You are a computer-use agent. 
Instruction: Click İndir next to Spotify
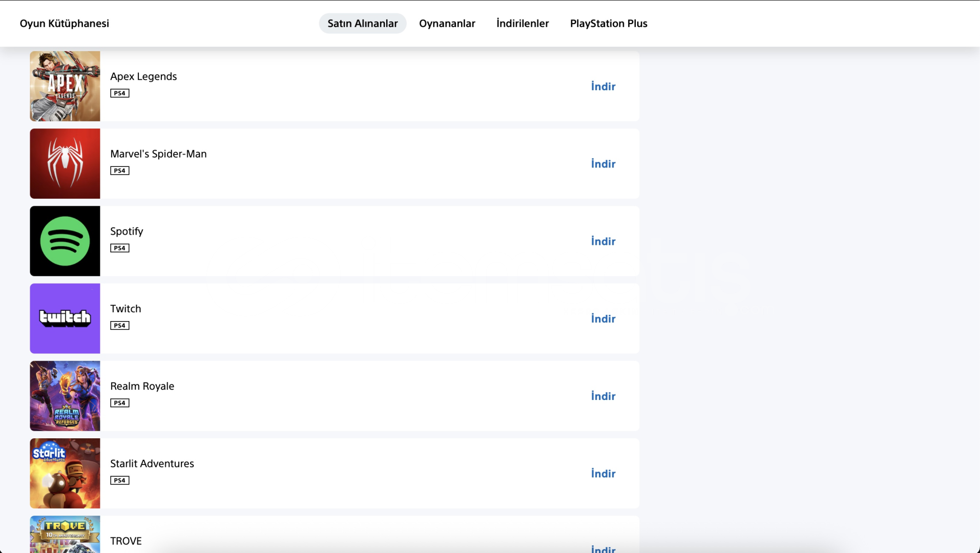603,241
